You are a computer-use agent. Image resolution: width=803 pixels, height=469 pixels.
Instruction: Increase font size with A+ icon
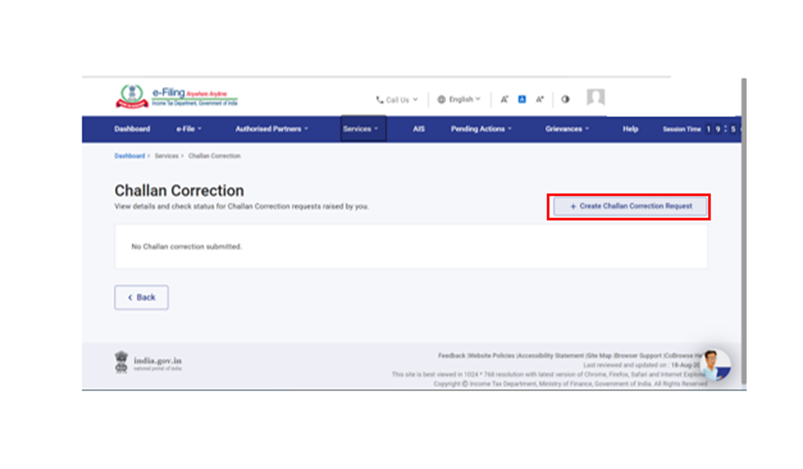[x=540, y=99]
